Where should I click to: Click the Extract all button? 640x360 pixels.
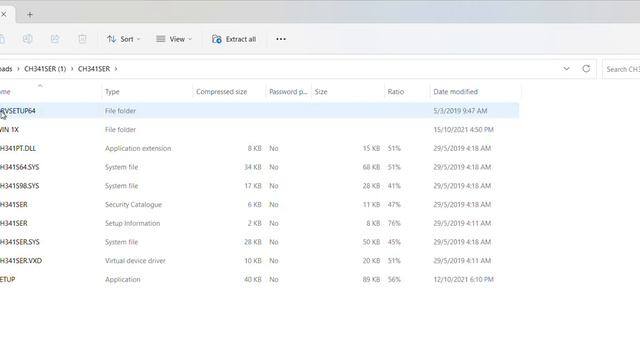pos(234,39)
